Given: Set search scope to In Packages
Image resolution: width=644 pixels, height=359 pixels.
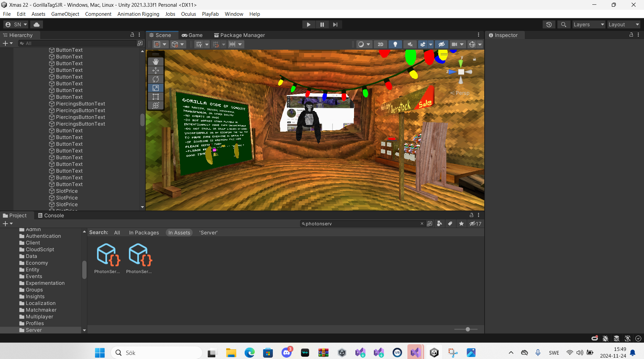Looking at the screenshot, I should tap(144, 232).
